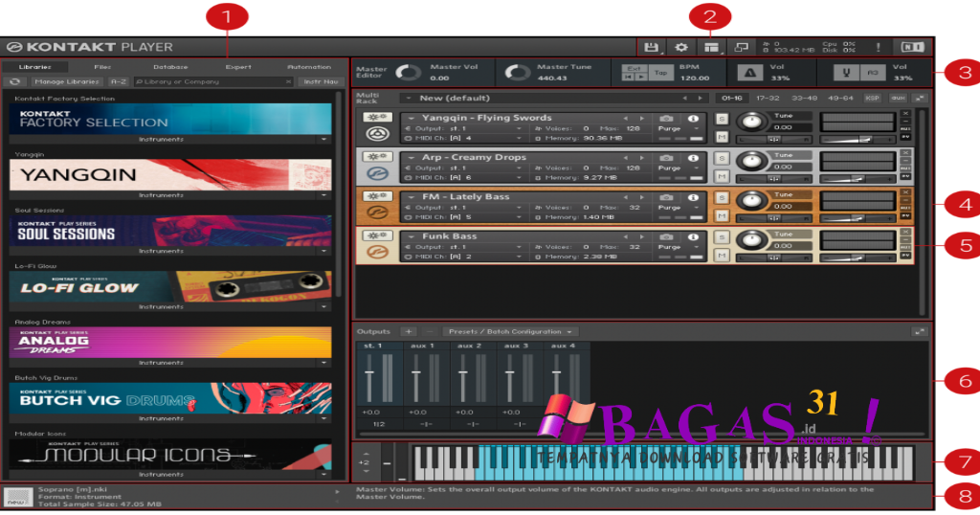Viewport: 980px width, 515px height.
Task: Expand Instruments dropdown under Factory Selection
Action: pyautogui.click(x=323, y=140)
